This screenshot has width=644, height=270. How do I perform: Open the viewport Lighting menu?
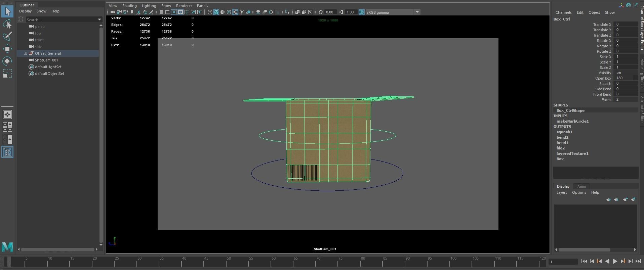tap(149, 6)
